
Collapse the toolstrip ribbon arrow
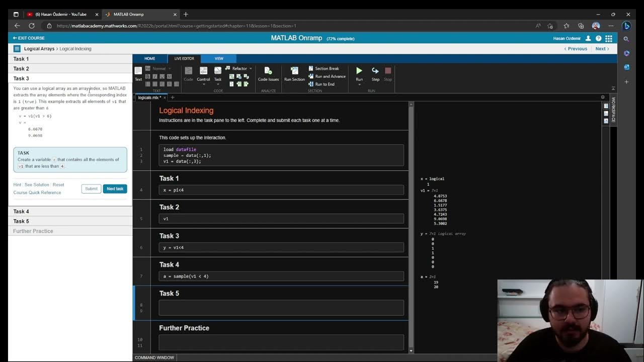click(613, 88)
